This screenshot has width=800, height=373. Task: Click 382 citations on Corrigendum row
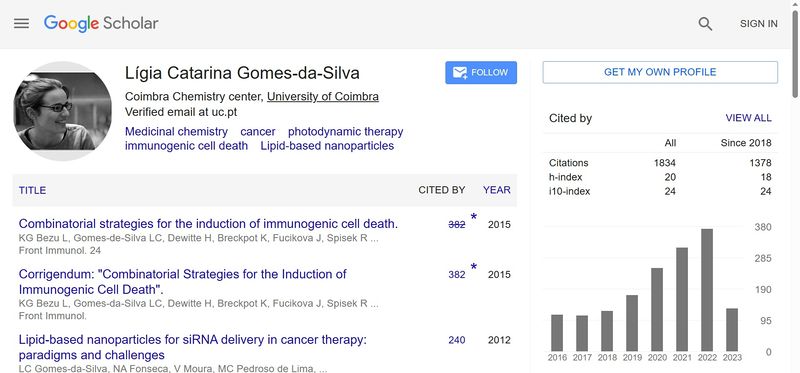pos(457,275)
